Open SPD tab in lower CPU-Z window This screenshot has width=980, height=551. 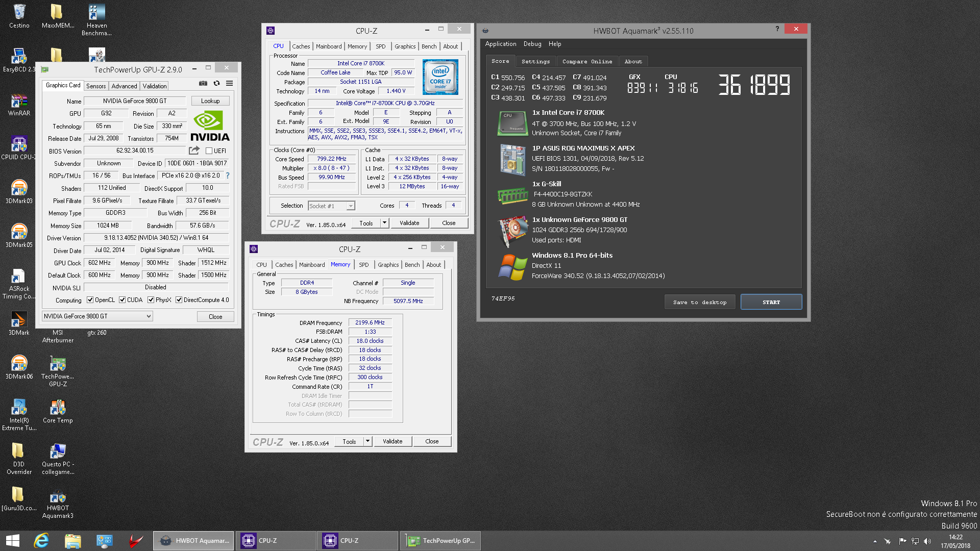(x=363, y=265)
